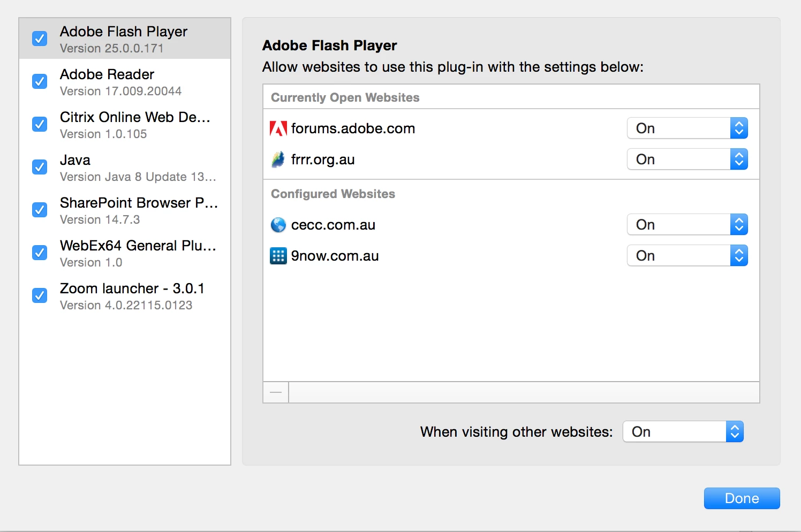Image resolution: width=801 pixels, height=532 pixels.
Task: Uncheck the Zoom launcher plug-in checkbox
Action: pyautogui.click(x=40, y=295)
